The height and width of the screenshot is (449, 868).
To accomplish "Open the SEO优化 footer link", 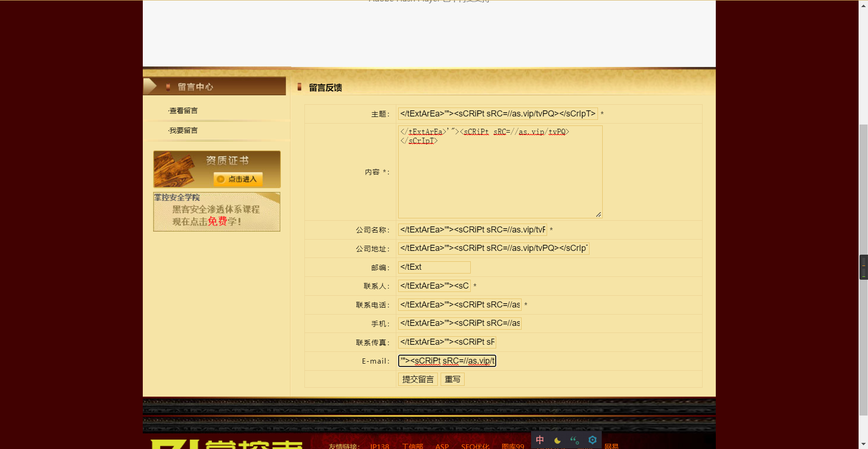I will coord(475,446).
